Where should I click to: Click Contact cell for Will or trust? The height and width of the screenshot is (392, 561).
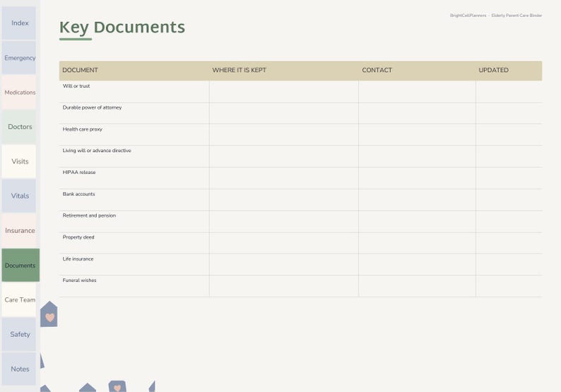(x=417, y=92)
